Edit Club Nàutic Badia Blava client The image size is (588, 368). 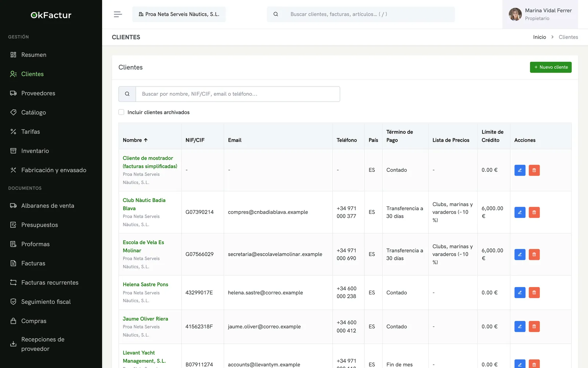pos(520,212)
